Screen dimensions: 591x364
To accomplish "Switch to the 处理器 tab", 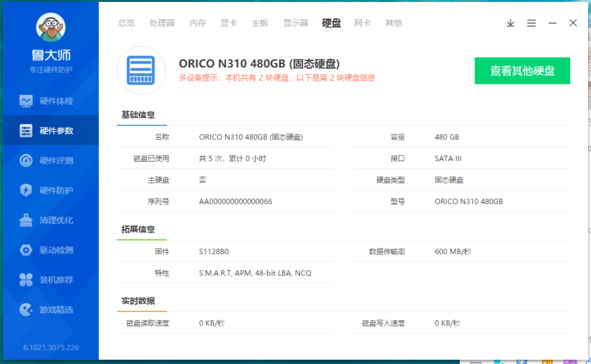I will pyautogui.click(x=162, y=23).
